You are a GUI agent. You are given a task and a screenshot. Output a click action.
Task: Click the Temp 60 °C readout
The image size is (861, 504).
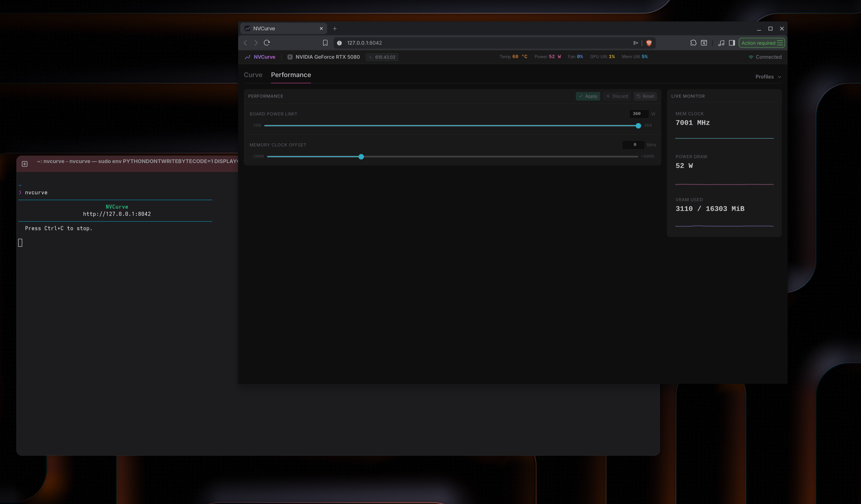(x=513, y=57)
